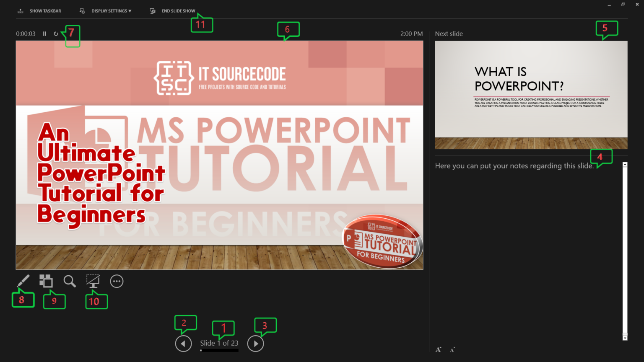Click the Show Taskbar icon
Viewport: 644px width, 362px height.
tap(20, 10)
